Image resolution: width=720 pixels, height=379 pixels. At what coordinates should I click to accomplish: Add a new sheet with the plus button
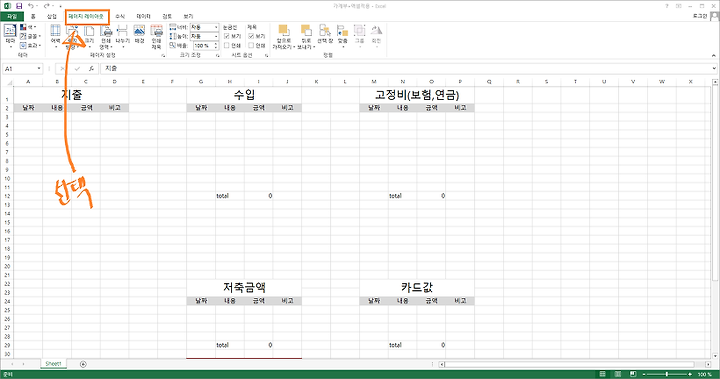[x=83, y=364]
